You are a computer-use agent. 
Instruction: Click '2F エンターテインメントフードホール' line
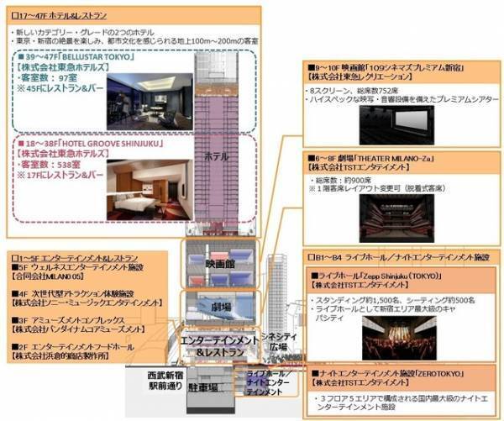(x=72, y=347)
